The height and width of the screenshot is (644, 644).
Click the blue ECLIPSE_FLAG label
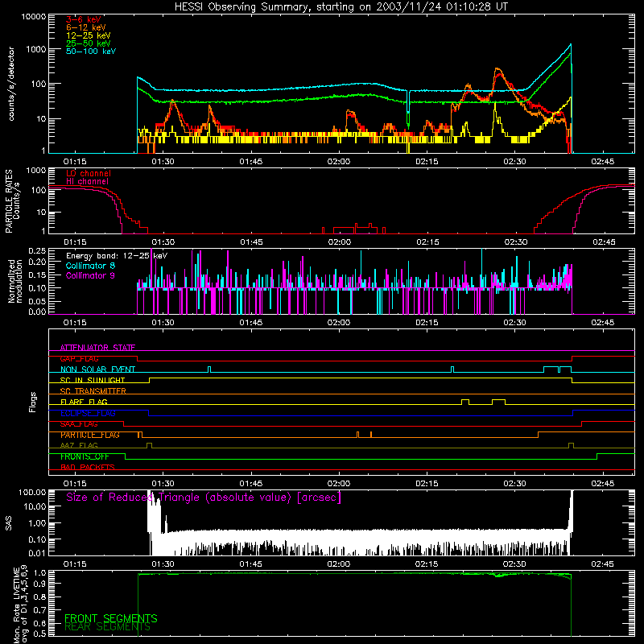88,413
